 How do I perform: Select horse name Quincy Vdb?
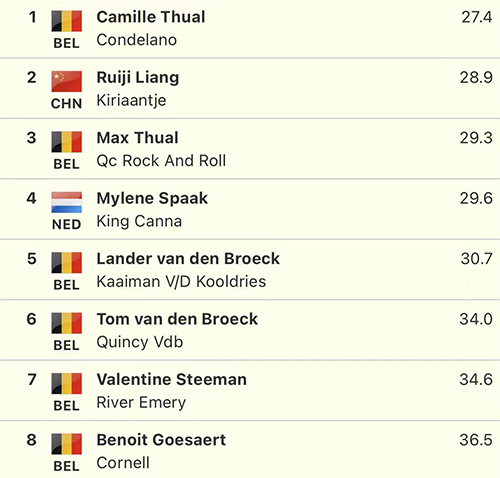[140, 342]
